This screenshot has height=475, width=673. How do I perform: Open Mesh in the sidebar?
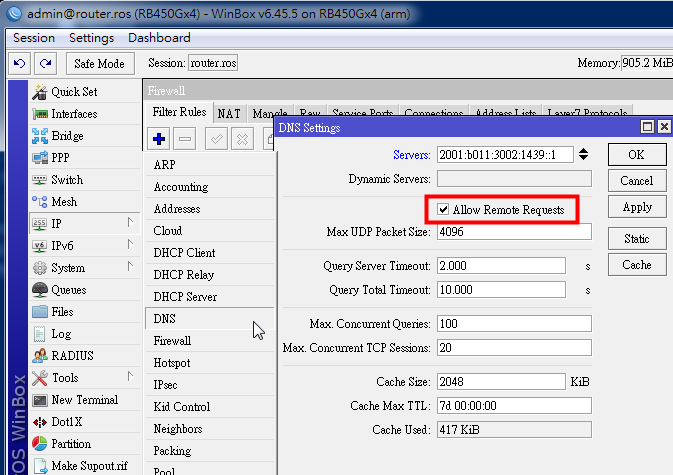(85, 202)
